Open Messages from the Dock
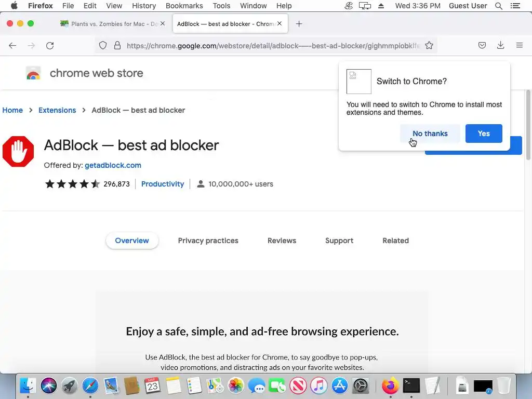The image size is (532, 399). [257, 386]
